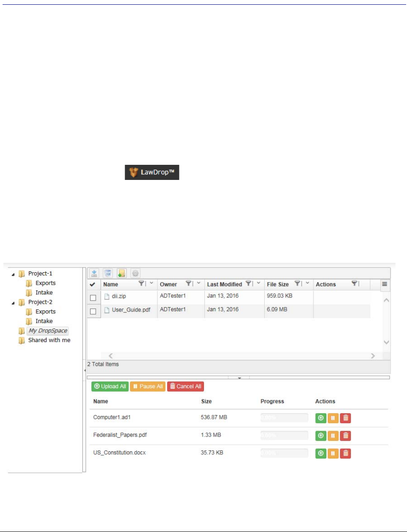Open the File Size column dropdown chevron

(307, 284)
